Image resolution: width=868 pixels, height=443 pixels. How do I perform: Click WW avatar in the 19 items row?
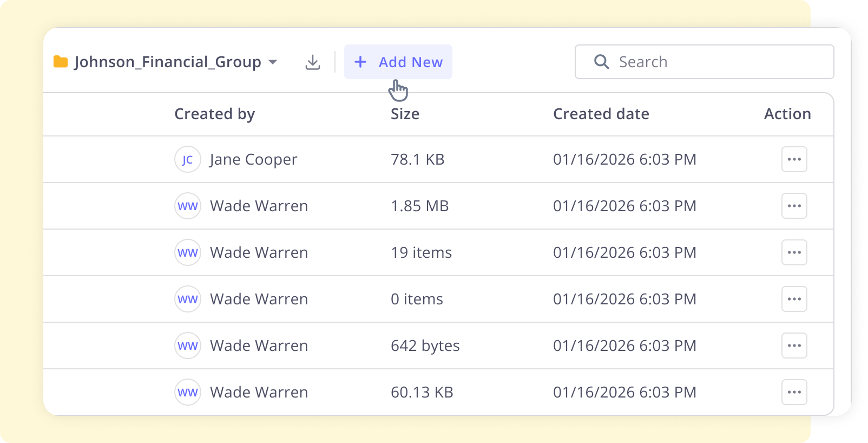tap(188, 252)
